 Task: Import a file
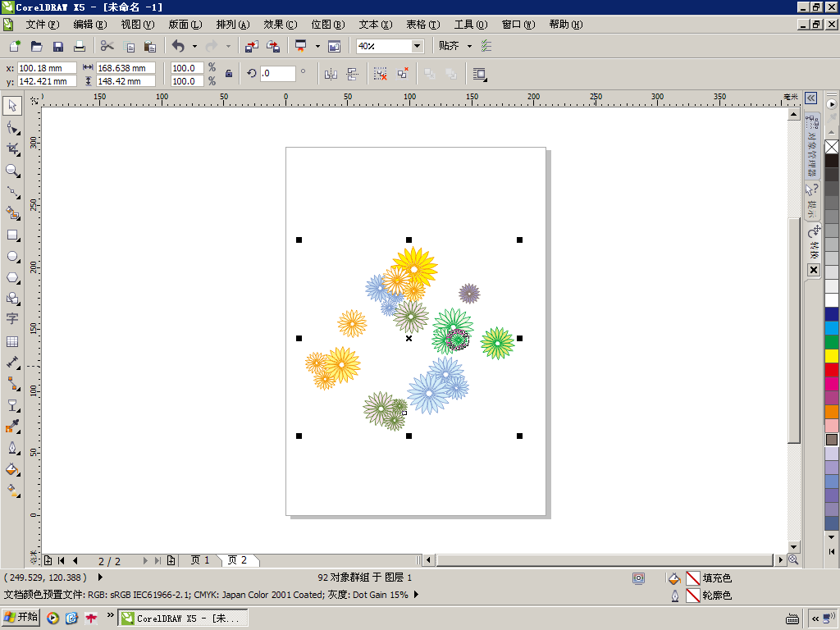(251, 46)
